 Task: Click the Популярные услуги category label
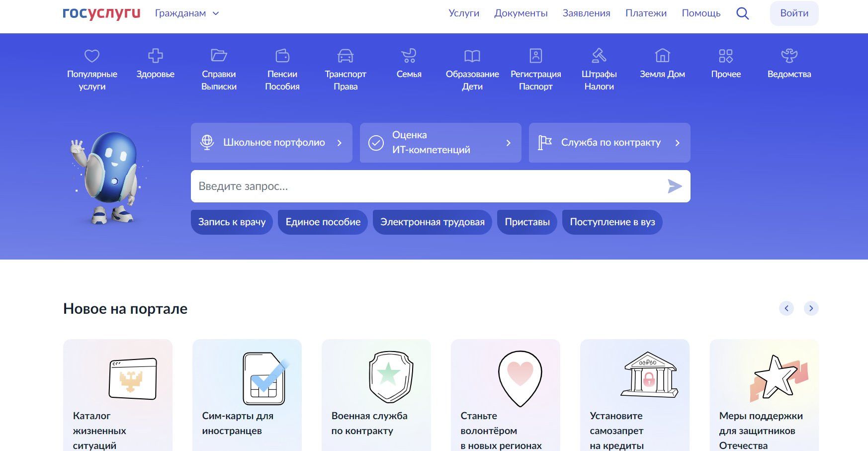(92, 80)
